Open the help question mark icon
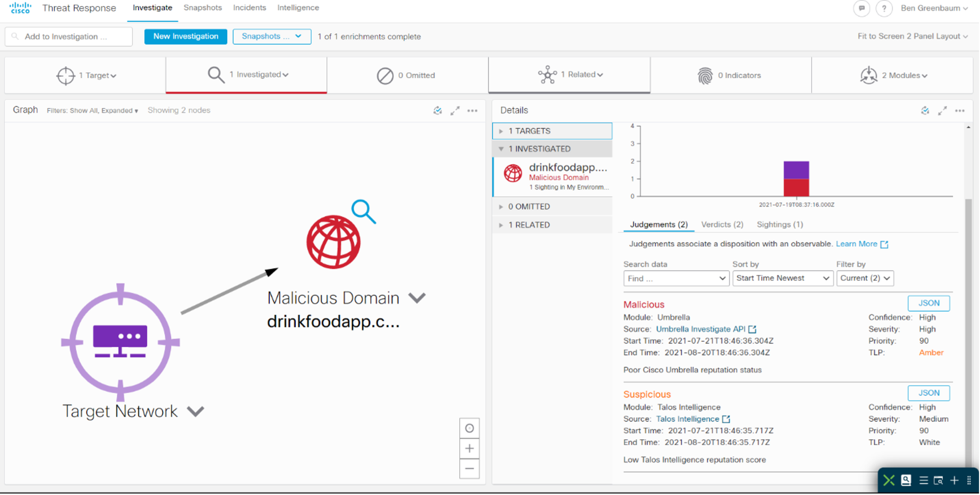980x495 pixels. [x=884, y=8]
